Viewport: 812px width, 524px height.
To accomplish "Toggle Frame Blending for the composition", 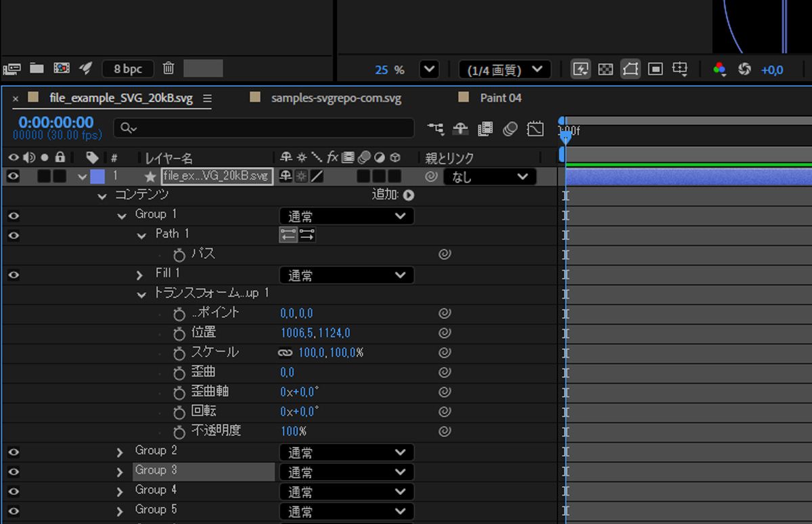I will tap(485, 128).
